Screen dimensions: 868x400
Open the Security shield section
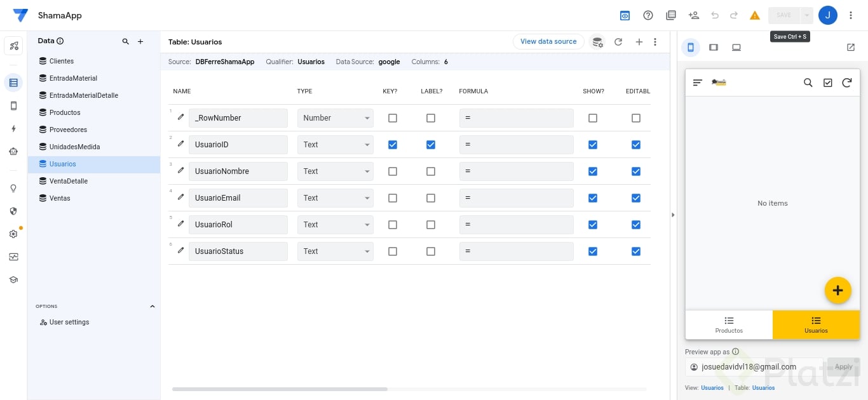[13, 211]
